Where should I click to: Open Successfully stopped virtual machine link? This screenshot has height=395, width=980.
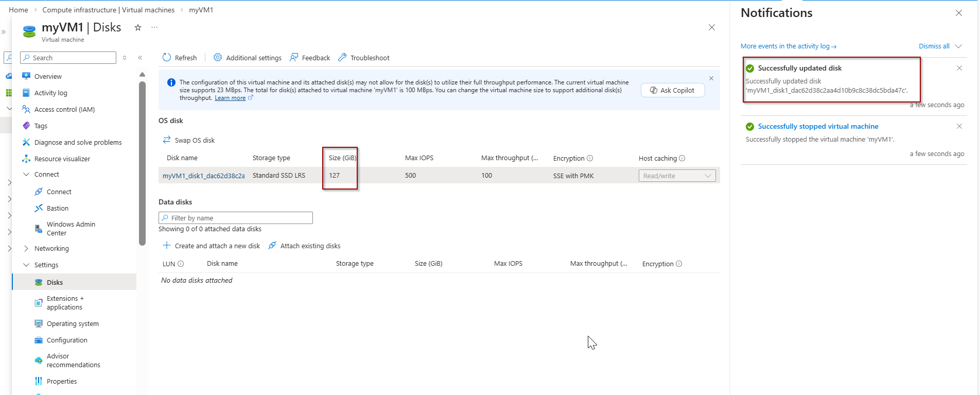pos(818,126)
